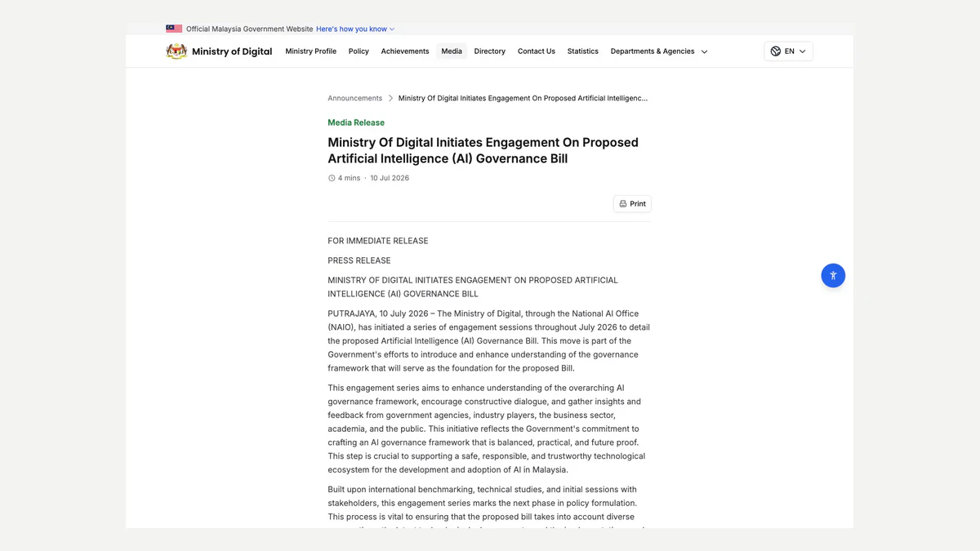980x551 pixels.
Task: Navigate to Contact Us
Action: pos(537,51)
